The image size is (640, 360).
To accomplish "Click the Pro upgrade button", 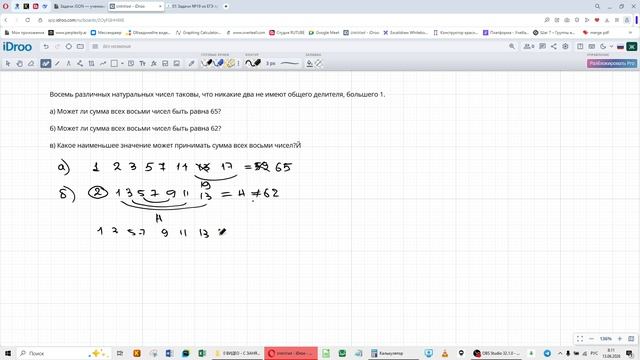I will coord(612,63).
